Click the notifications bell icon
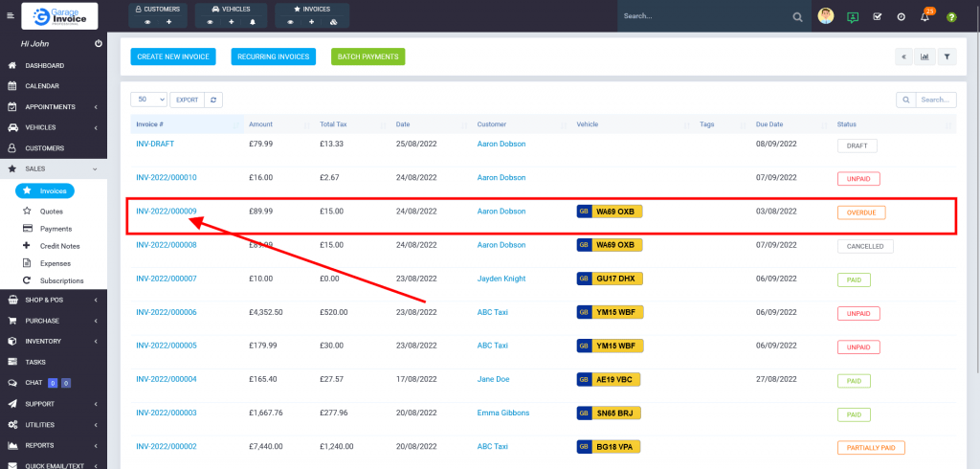The height and width of the screenshot is (469, 980). click(x=924, y=17)
